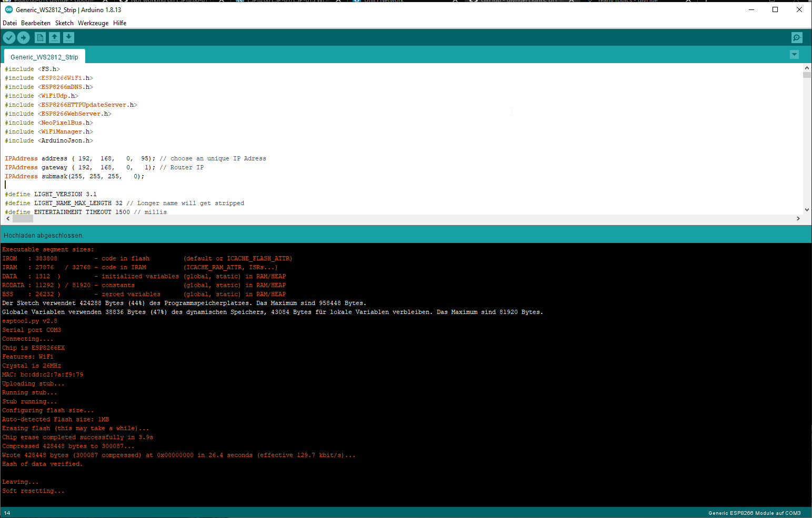The width and height of the screenshot is (812, 518).
Task: Click line number 14 in status bar
Action: [7, 513]
